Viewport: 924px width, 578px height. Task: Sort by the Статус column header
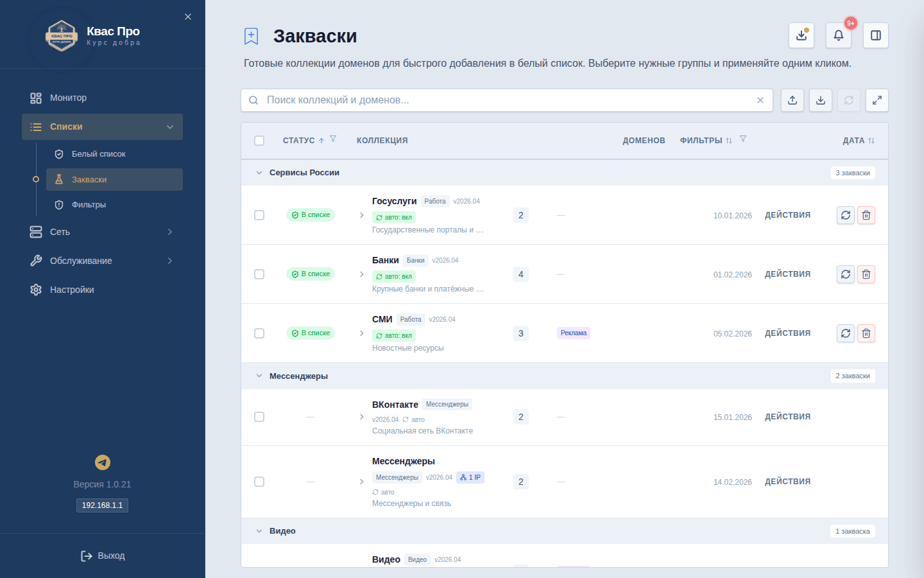click(304, 141)
